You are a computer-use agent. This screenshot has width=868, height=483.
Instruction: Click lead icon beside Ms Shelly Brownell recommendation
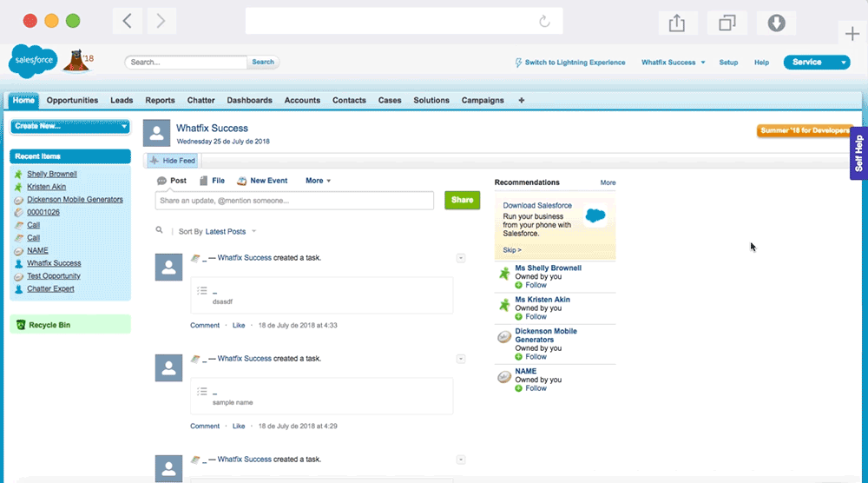[504, 273]
